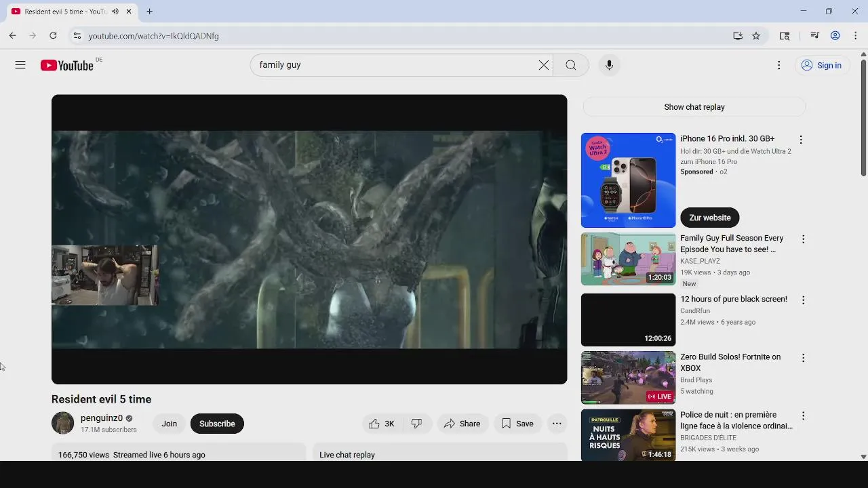Viewport: 868px width, 488px height.
Task: Go to the YouTube home logo
Action: (66, 65)
